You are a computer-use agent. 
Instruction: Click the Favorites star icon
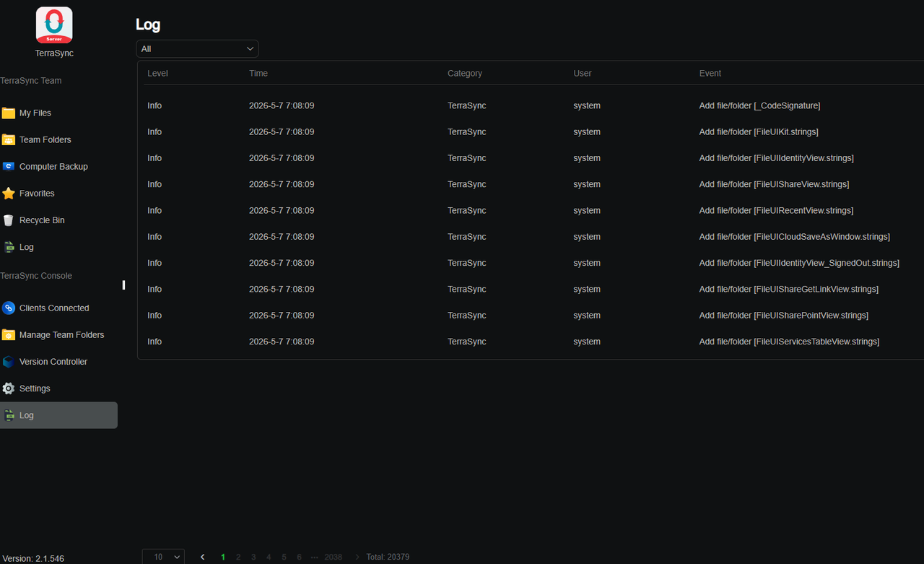coord(9,194)
